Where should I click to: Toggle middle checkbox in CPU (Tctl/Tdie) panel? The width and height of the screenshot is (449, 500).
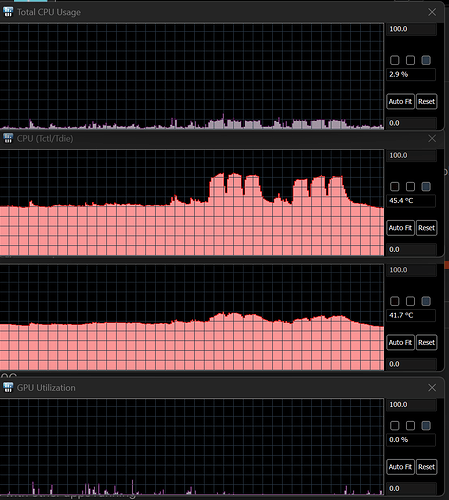[x=410, y=187]
